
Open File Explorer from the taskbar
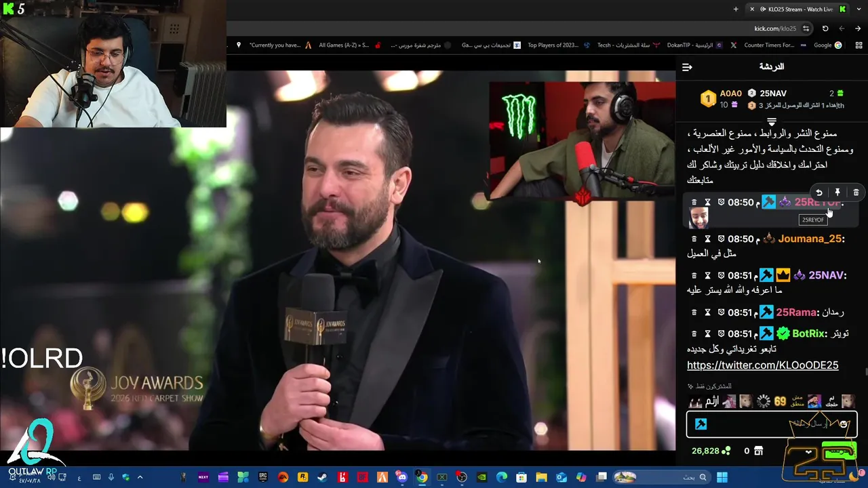click(x=541, y=477)
